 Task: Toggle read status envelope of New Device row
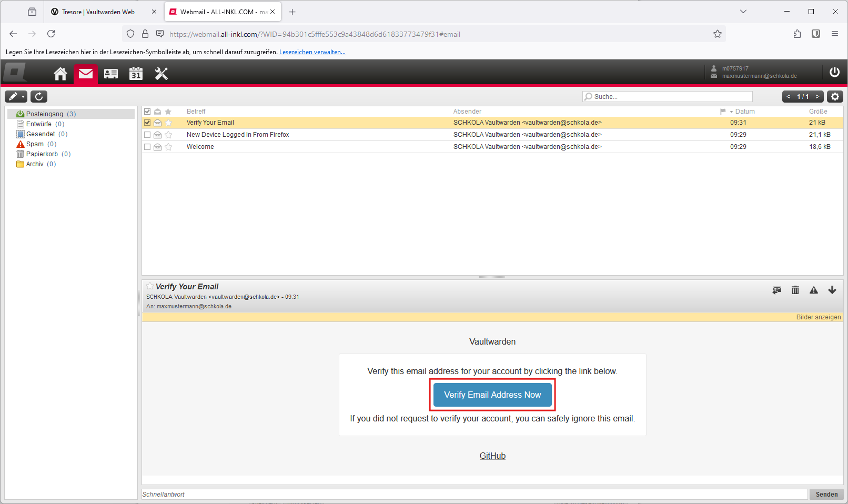coord(157,135)
